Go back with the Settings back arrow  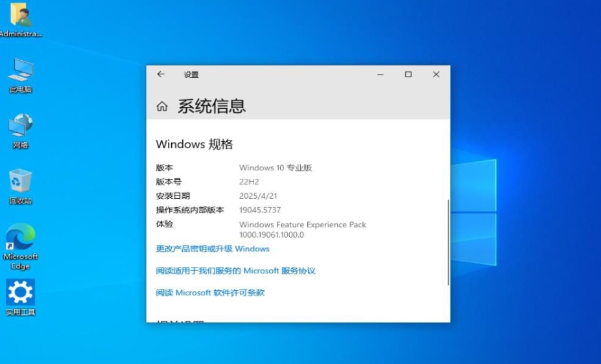[x=161, y=74]
